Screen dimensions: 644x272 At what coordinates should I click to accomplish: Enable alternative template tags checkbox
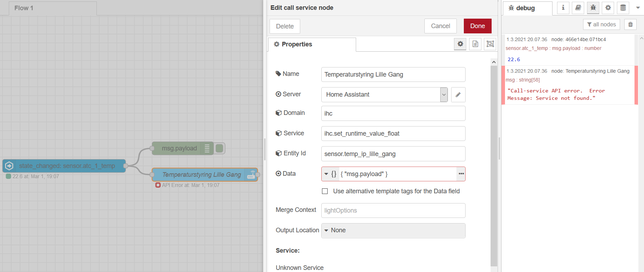pos(325,191)
